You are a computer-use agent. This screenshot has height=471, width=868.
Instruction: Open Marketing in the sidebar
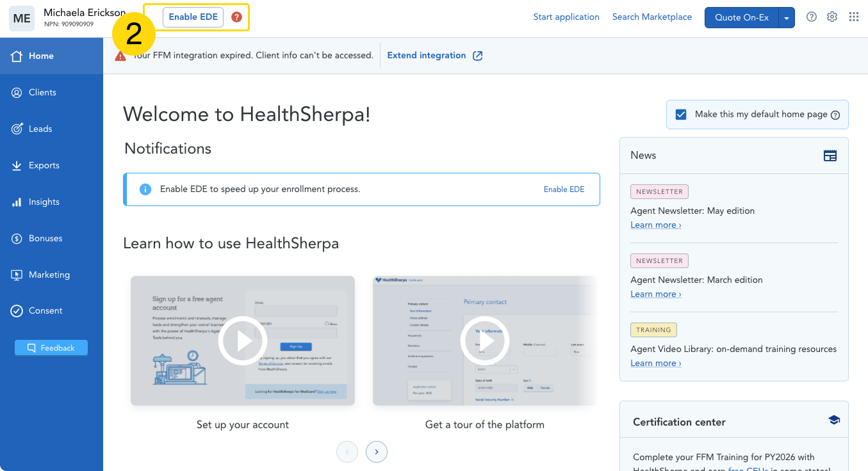pyautogui.click(x=51, y=275)
